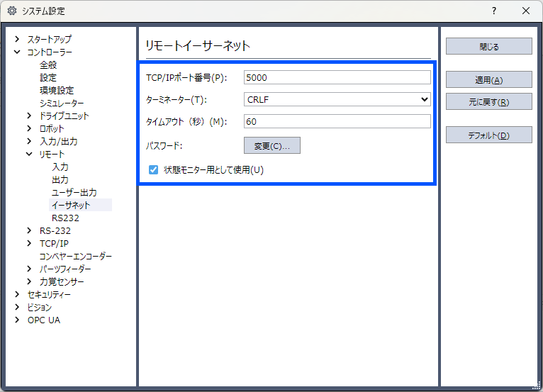This screenshot has height=392, width=543.
Task: Uncheck 状態モニター用として使用(U) checkbox
Action: [x=153, y=169]
